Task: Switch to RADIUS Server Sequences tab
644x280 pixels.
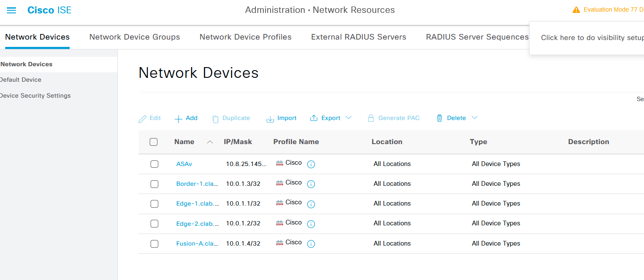Action: click(x=477, y=37)
